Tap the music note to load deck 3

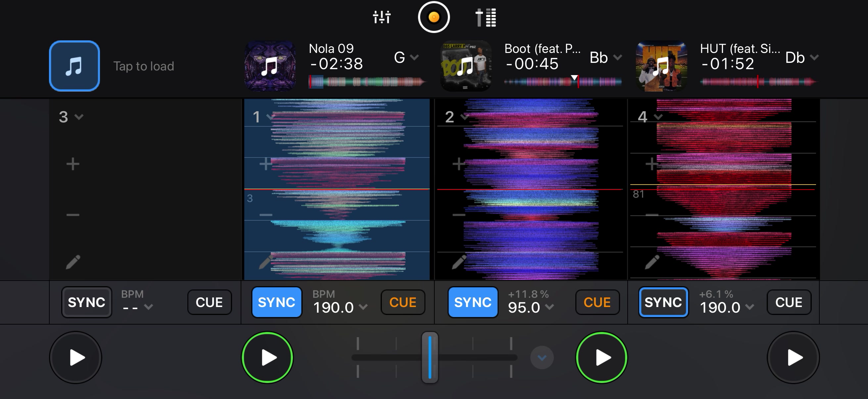(x=74, y=66)
